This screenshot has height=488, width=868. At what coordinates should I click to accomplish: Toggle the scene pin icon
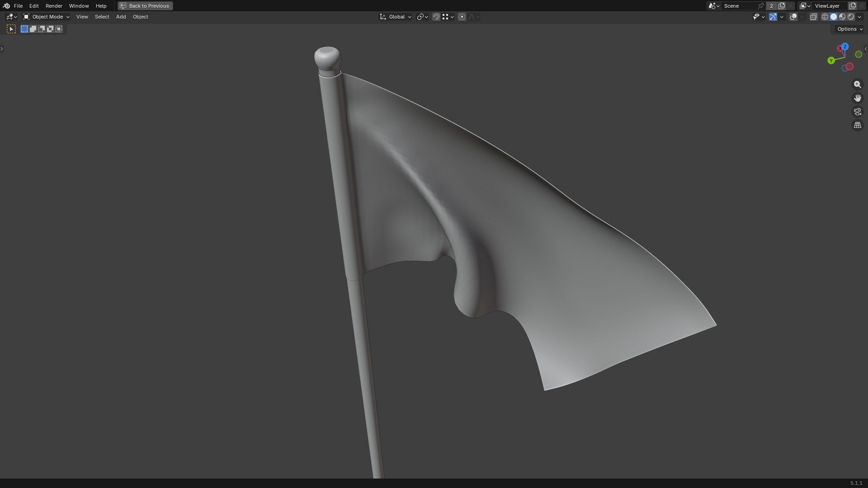(x=761, y=6)
